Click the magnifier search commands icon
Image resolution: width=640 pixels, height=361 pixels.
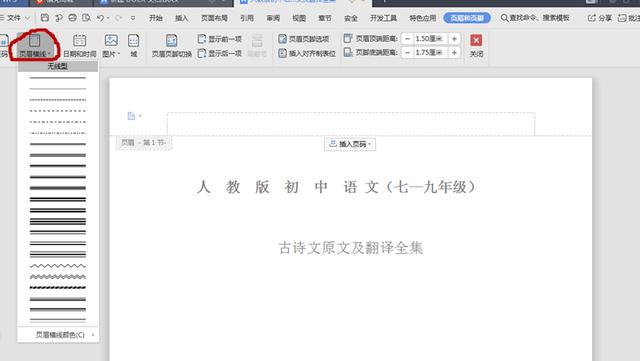pyautogui.click(x=504, y=18)
